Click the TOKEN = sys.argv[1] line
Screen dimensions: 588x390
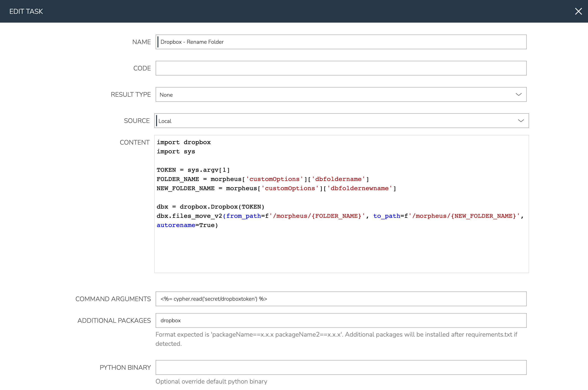click(193, 170)
